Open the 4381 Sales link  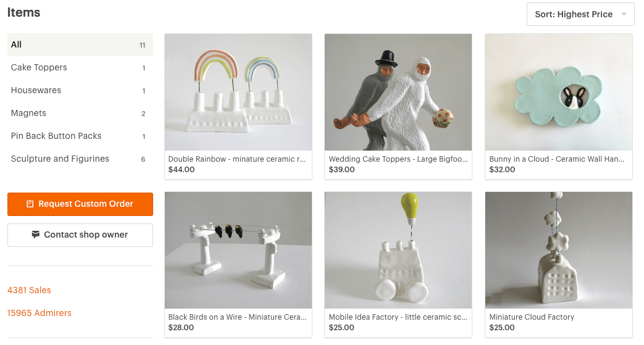coord(29,290)
